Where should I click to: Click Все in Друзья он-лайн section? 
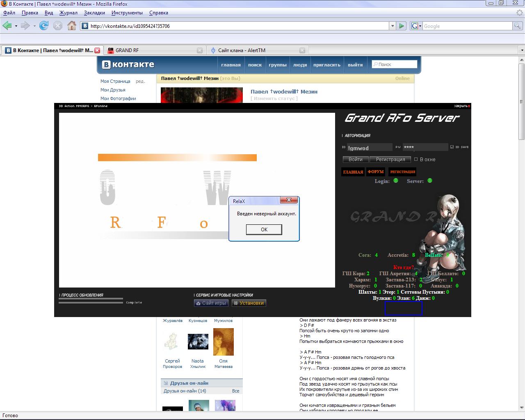point(235,391)
